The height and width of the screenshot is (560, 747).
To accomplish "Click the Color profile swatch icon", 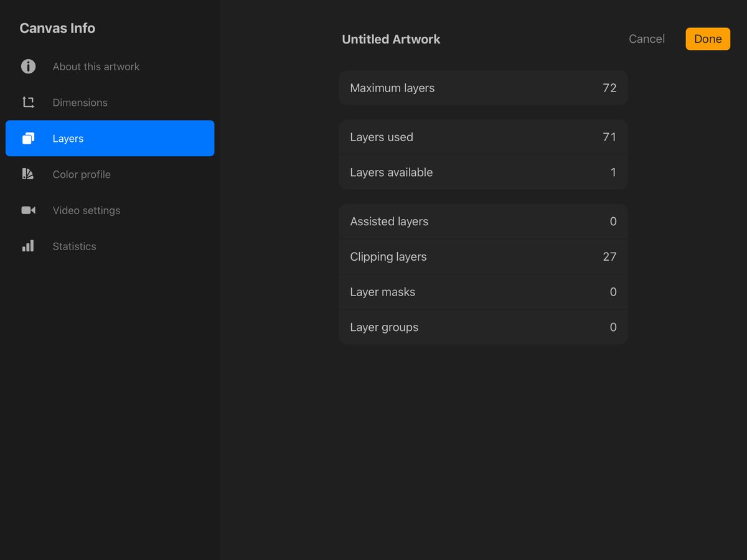I will click(28, 174).
